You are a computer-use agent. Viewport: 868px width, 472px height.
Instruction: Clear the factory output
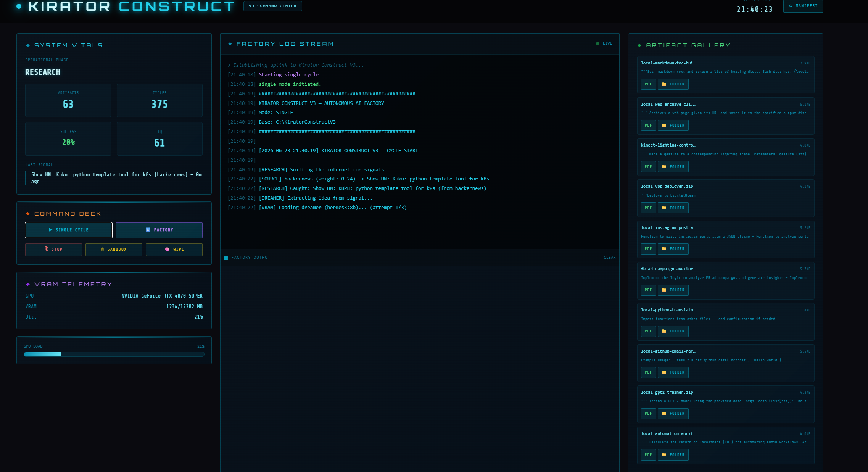(609, 258)
